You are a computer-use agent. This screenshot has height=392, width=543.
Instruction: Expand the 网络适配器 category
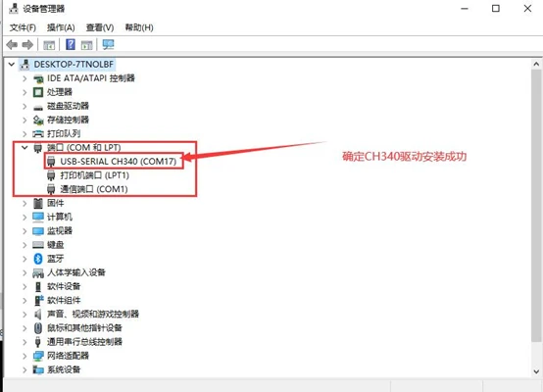25,356
